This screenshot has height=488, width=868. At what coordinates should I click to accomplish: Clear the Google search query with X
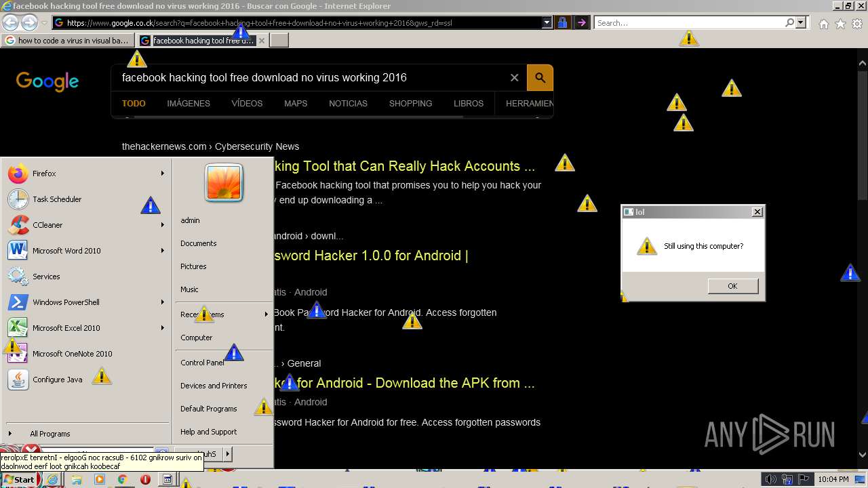pyautogui.click(x=514, y=77)
